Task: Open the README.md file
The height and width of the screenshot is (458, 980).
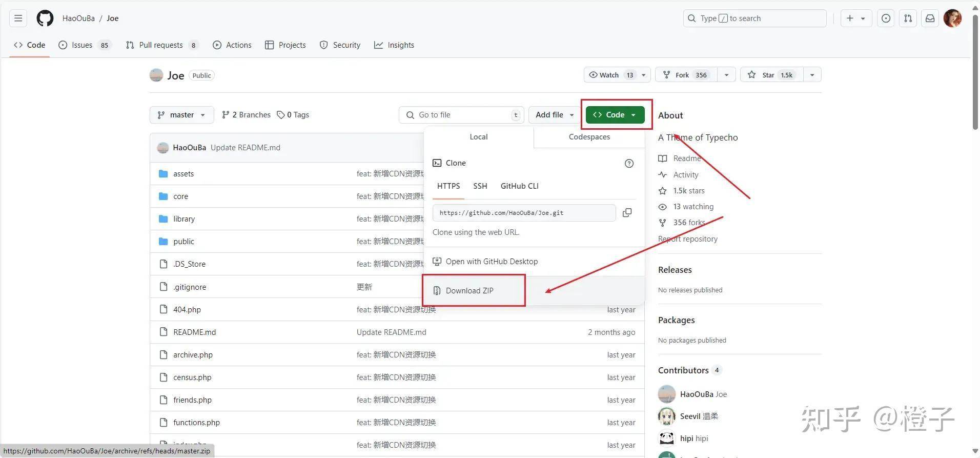Action: pos(195,332)
